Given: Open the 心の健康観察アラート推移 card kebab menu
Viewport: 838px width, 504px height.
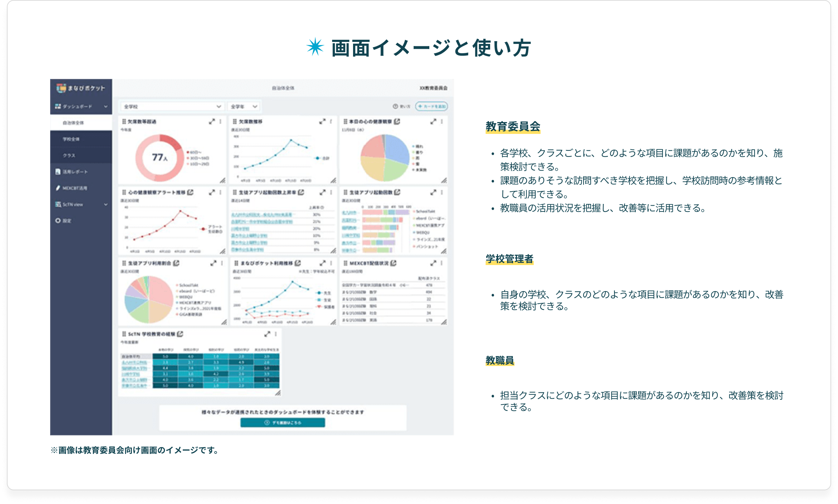Looking at the screenshot, I should (x=220, y=192).
